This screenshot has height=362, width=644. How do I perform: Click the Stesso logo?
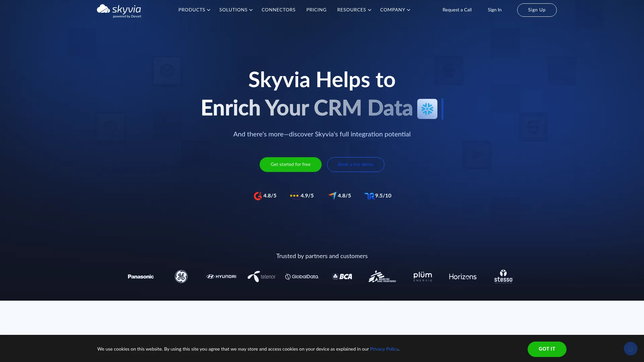coord(503,277)
